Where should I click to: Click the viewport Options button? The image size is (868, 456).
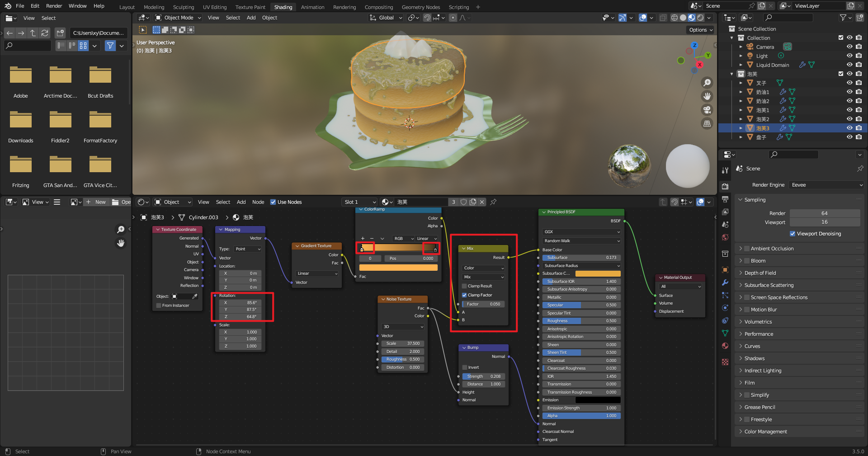tap(700, 30)
